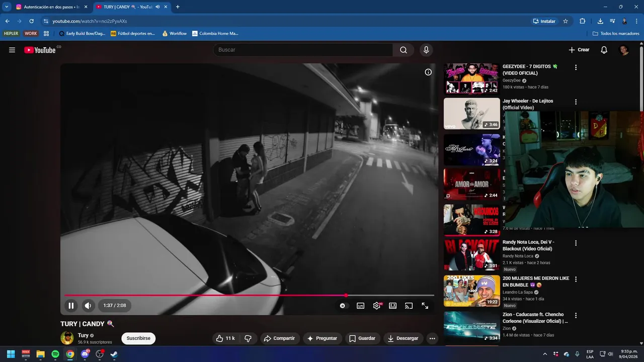Play the Jay Wheeler De Lejitos thumbnail
This screenshot has height=362, width=644.
tap(472, 114)
